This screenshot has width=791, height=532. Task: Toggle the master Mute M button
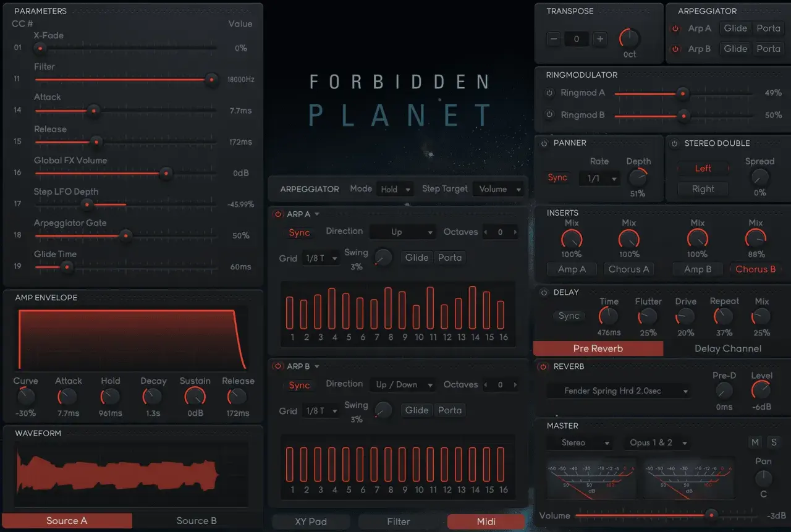click(x=755, y=442)
